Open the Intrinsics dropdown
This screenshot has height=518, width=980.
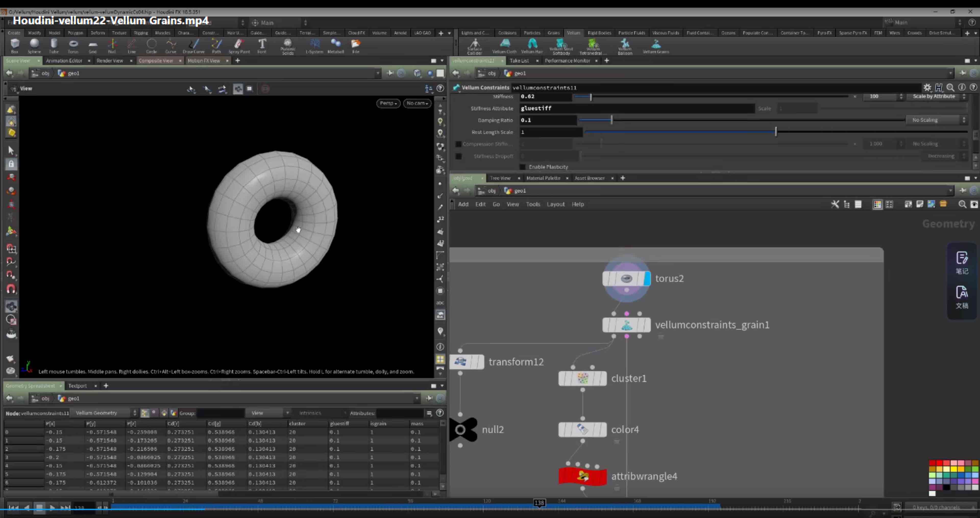click(322, 413)
